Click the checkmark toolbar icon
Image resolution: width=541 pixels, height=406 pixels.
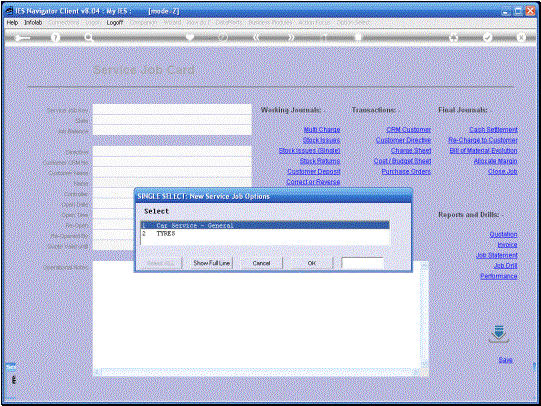click(x=487, y=38)
